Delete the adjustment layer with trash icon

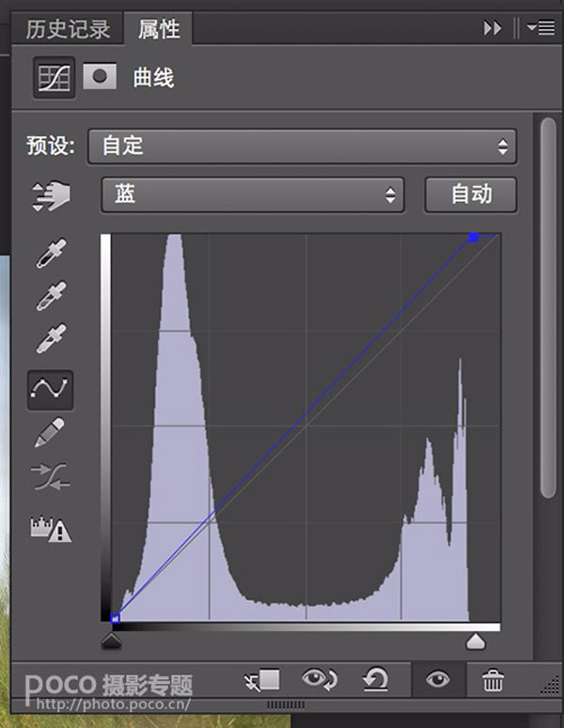click(x=493, y=680)
